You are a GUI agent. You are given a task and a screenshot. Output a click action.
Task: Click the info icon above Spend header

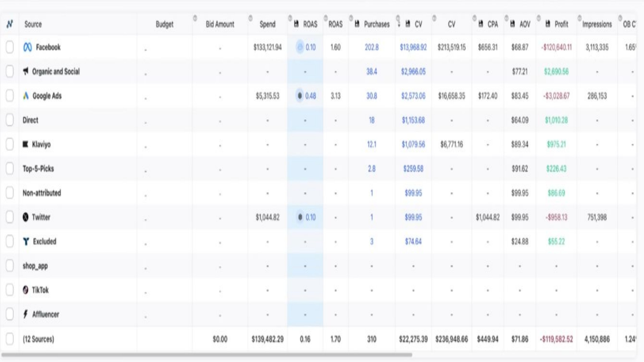coord(251,18)
